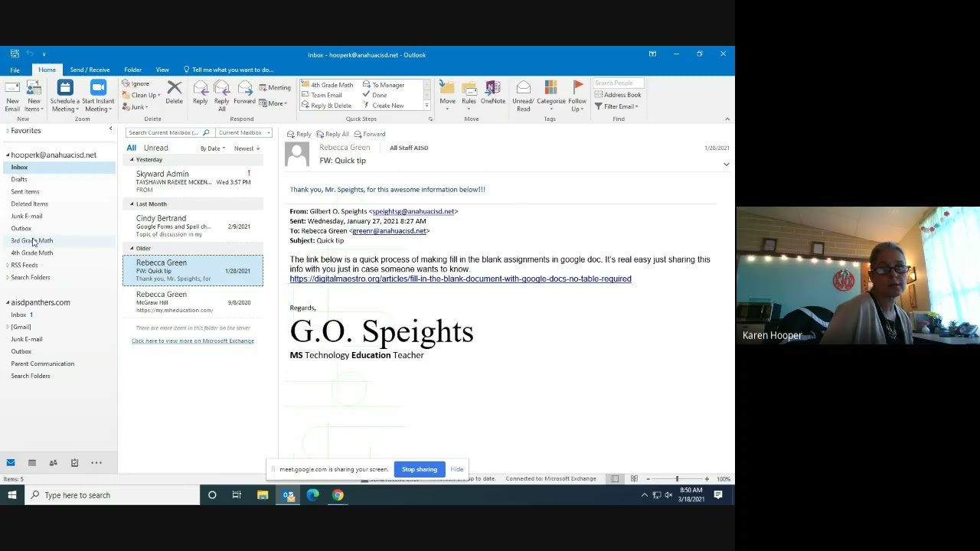Open the Current Mailbox scope dropdown

point(244,132)
